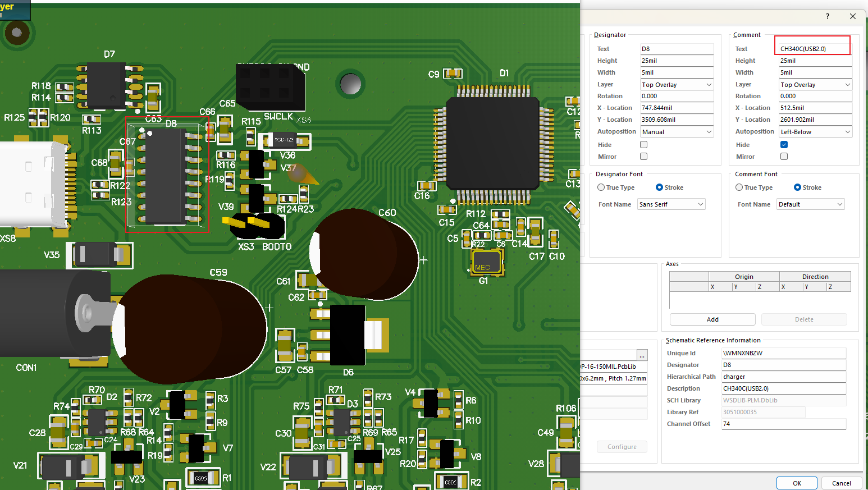Select the D1 microcontroller on the board
This screenshot has height=490, width=868.
[492, 144]
